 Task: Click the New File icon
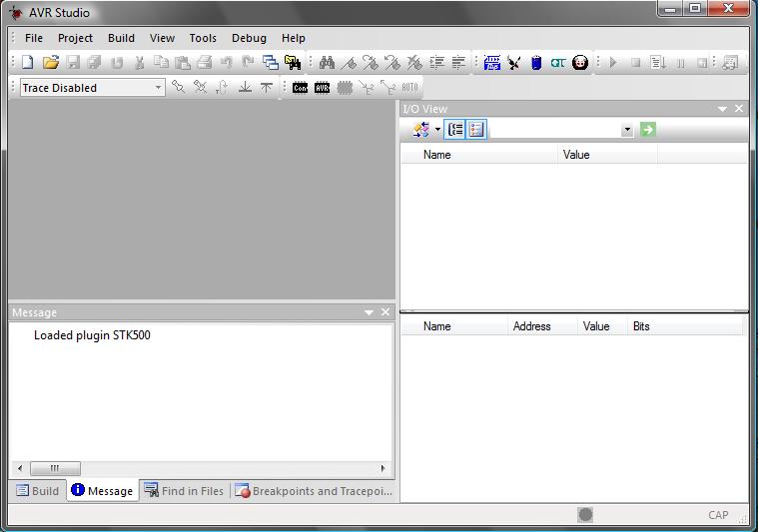click(x=28, y=63)
